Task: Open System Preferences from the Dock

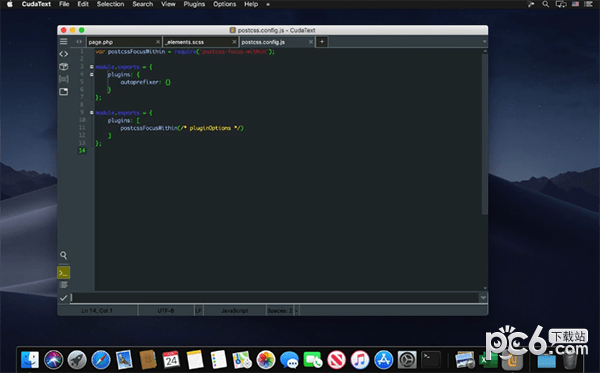Action: pos(407,360)
